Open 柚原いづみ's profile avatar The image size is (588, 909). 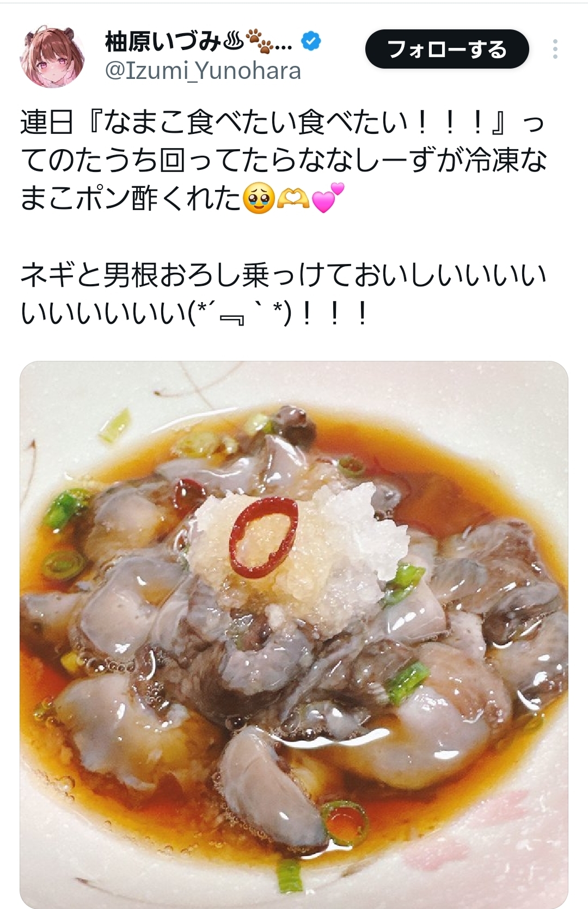(52, 56)
